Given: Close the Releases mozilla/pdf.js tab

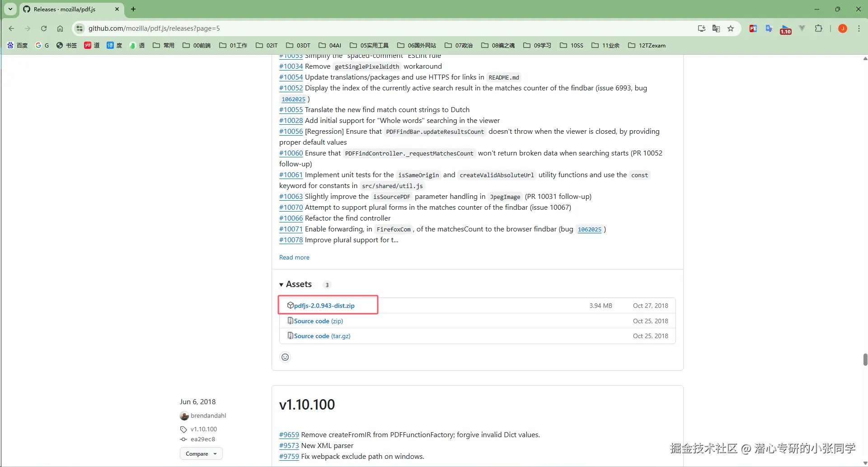Looking at the screenshot, I should [117, 9].
